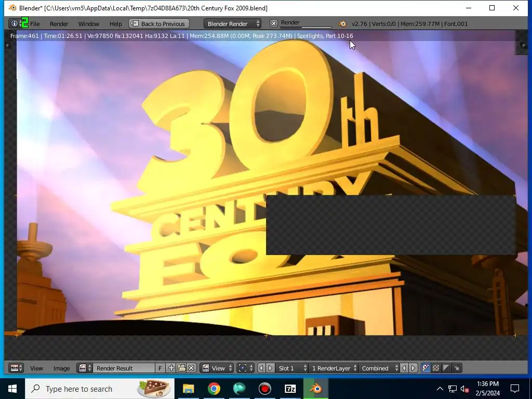532x399 pixels.
Task: Open the Combined pass dropdown
Action: click(379, 368)
